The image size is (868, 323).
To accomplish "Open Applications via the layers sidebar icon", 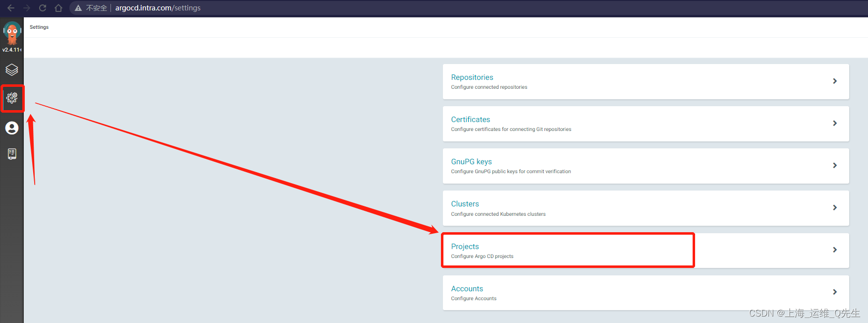I will (12, 69).
